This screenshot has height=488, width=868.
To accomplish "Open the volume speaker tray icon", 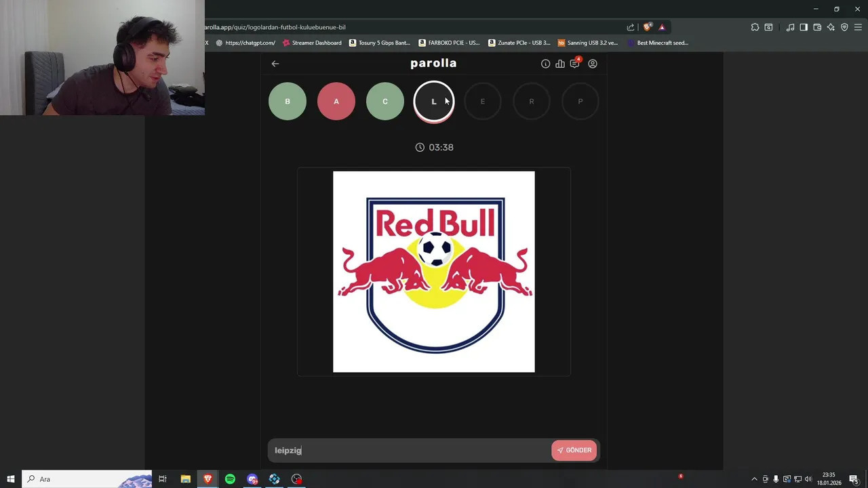I will [808, 479].
